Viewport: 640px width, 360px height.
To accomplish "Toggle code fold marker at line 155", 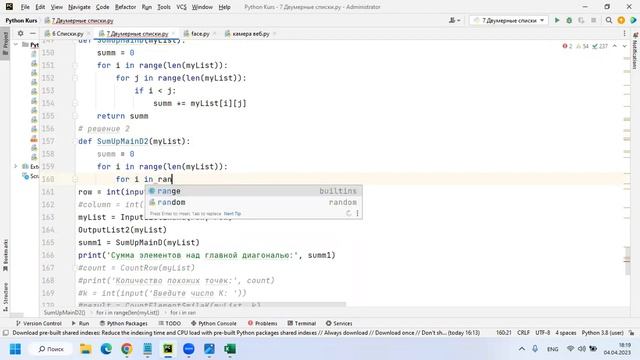I will pos(75,116).
